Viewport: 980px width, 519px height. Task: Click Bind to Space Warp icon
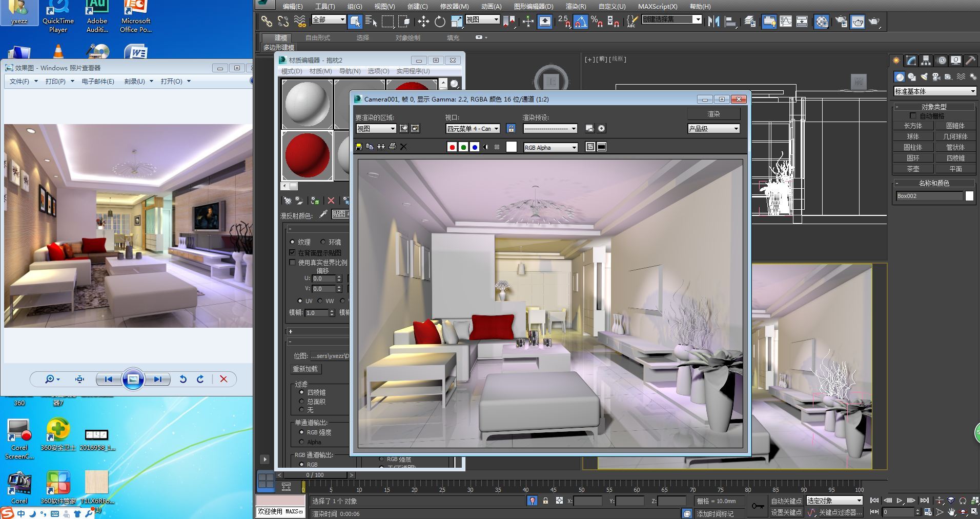click(x=300, y=21)
